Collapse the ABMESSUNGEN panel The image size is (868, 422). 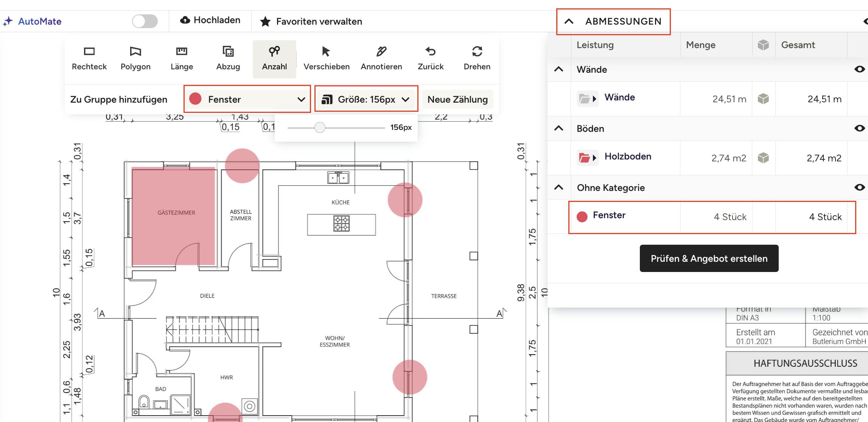(x=569, y=22)
